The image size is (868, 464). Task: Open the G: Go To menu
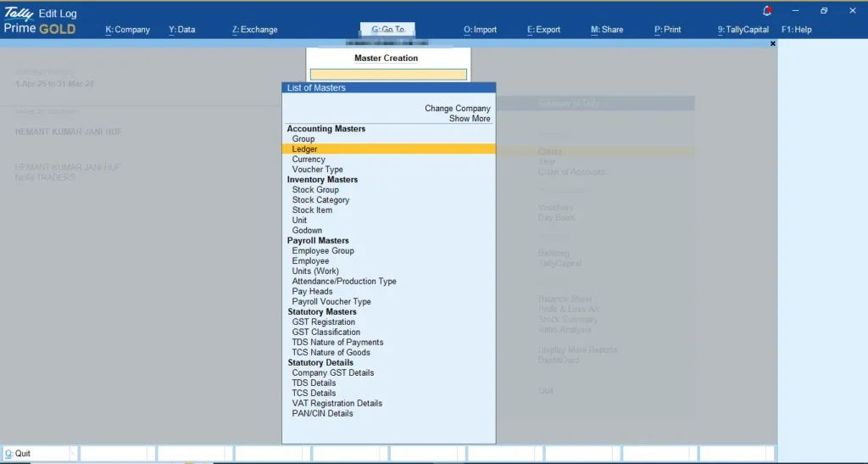point(387,30)
